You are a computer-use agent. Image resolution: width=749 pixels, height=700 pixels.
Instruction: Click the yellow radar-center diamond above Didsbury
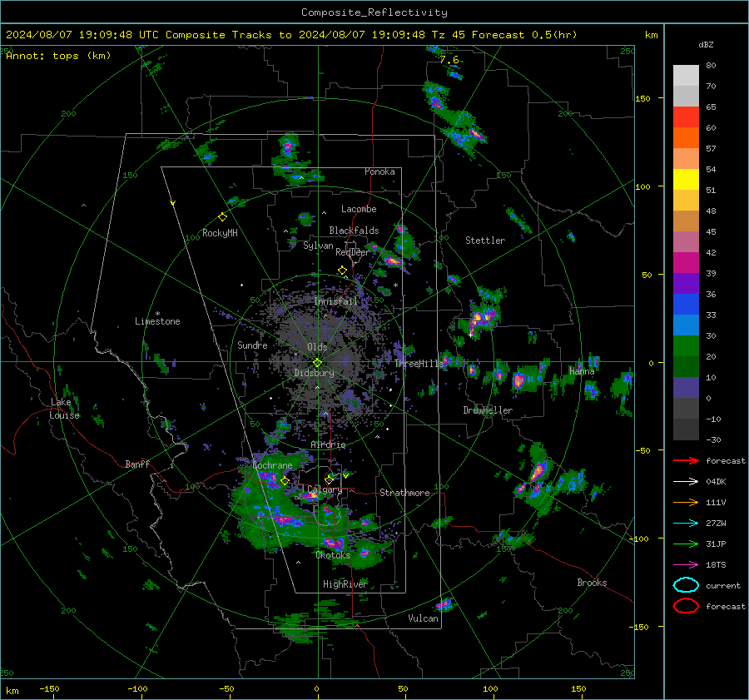pos(317,363)
